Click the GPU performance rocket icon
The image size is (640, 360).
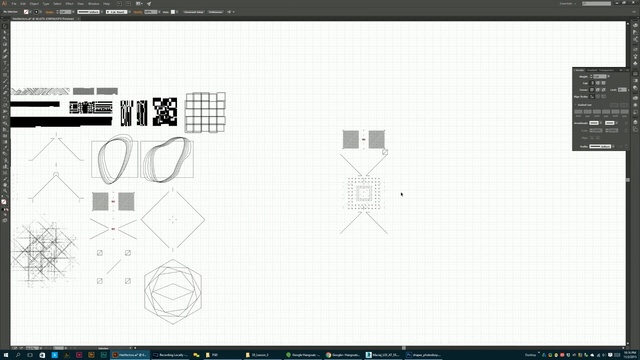pyautogui.click(x=149, y=4)
